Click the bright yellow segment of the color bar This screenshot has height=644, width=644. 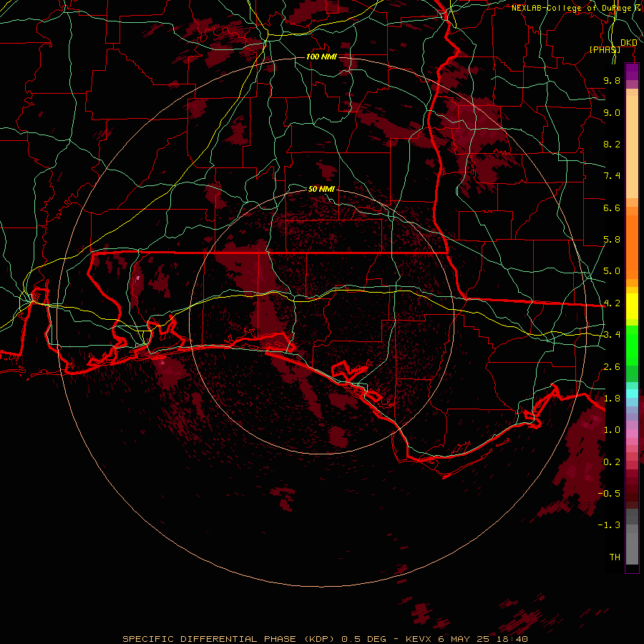(632, 306)
